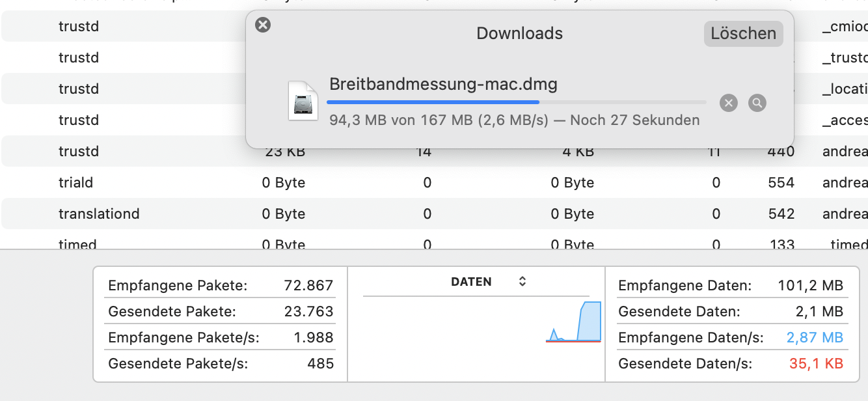
Task: Select the timed process row
Action: [x=77, y=244]
